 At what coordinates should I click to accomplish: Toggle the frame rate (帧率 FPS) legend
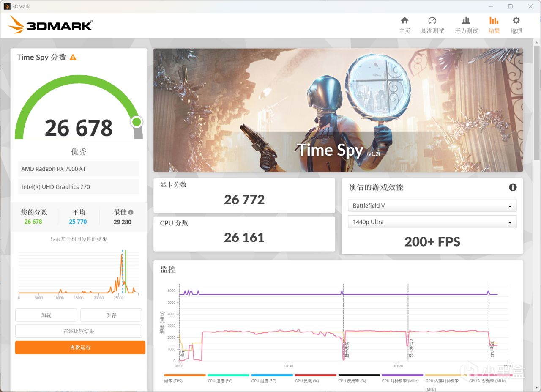click(x=185, y=378)
